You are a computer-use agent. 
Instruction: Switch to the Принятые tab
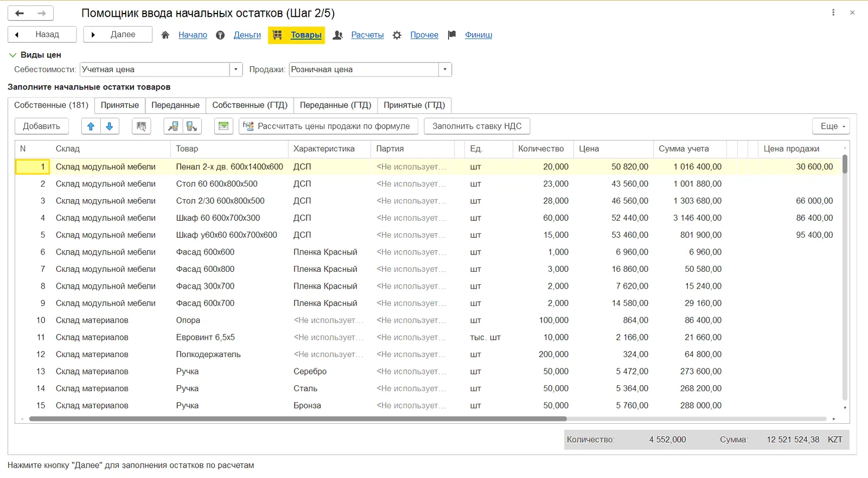point(120,105)
